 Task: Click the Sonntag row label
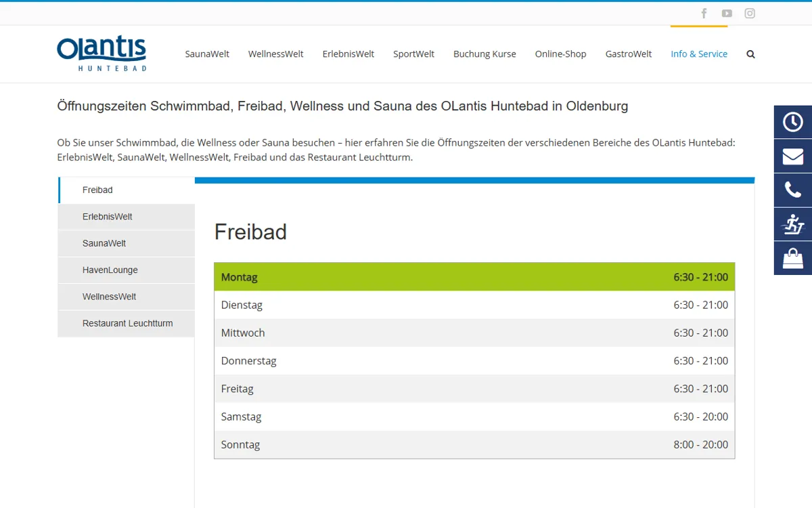click(240, 445)
